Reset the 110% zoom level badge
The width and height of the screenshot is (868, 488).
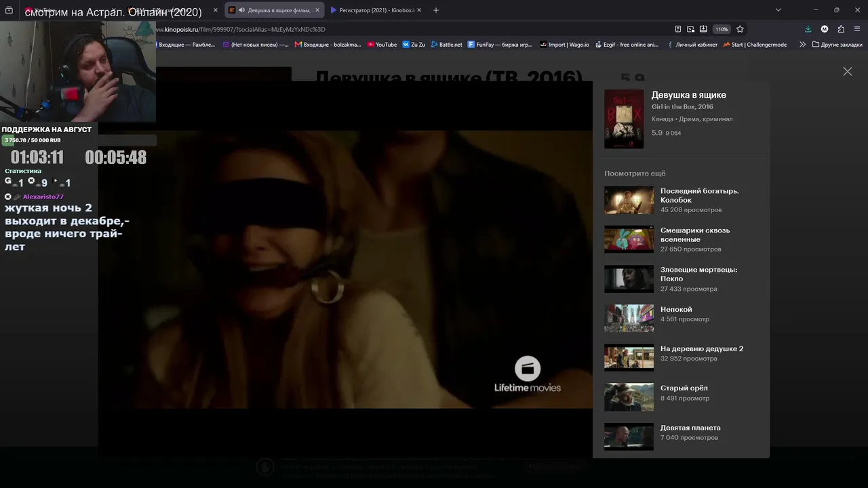click(x=722, y=29)
